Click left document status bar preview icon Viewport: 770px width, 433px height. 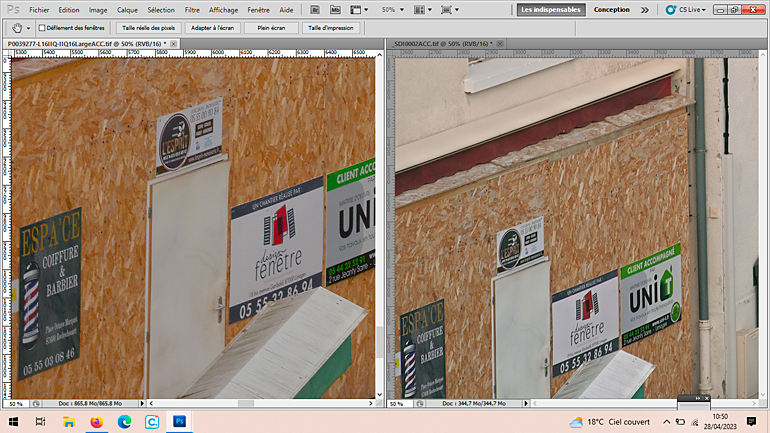pyautogui.click(x=36, y=404)
